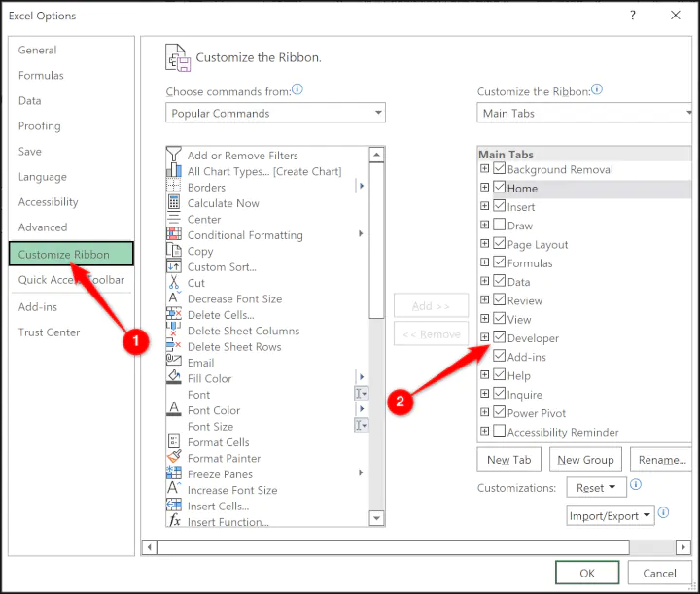
Task: Open the Reset customizations dropdown
Action: (596, 487)
